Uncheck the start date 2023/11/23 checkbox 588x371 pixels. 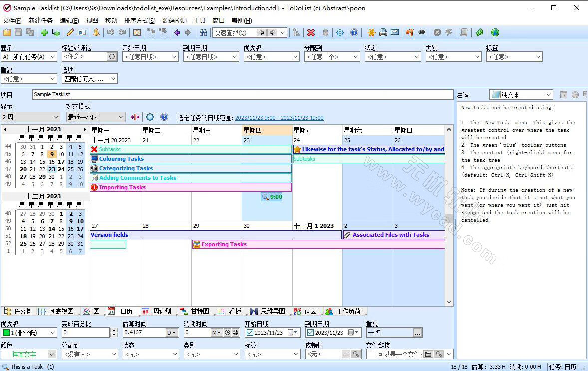click(250, 333)
